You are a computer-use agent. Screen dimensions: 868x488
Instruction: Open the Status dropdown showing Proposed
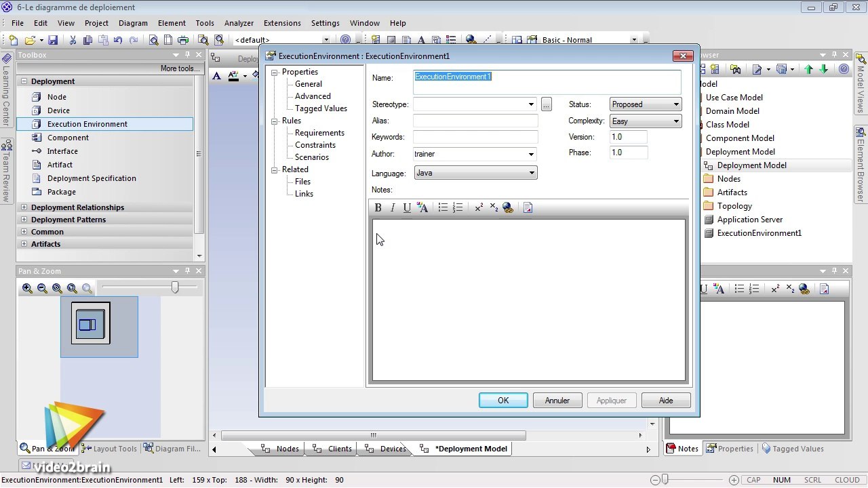[676, 104]
